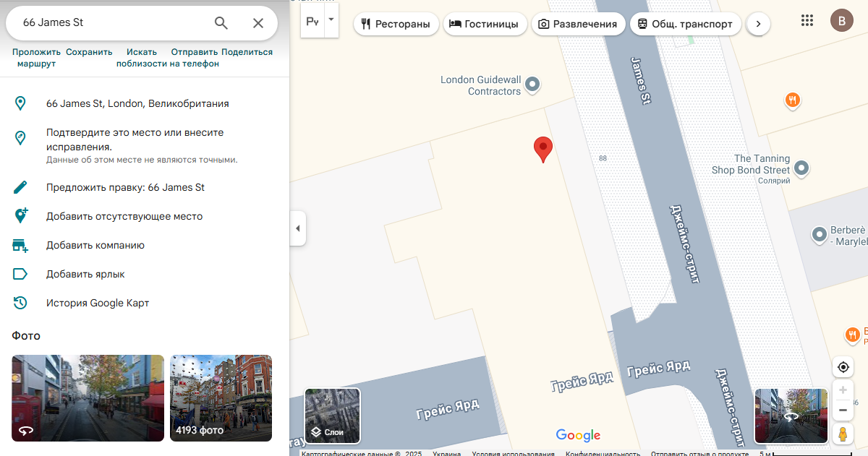Open the account avatar B
The height and width of the screenshot is (456, 868).
click(841, 20)
